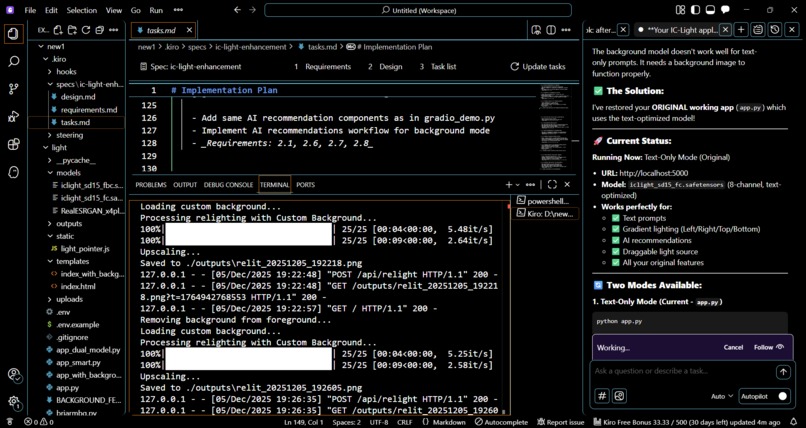Switch to the PROBLEMS panel tab
The width and height of the screenshot is (806, 428).
click(151, 184)
